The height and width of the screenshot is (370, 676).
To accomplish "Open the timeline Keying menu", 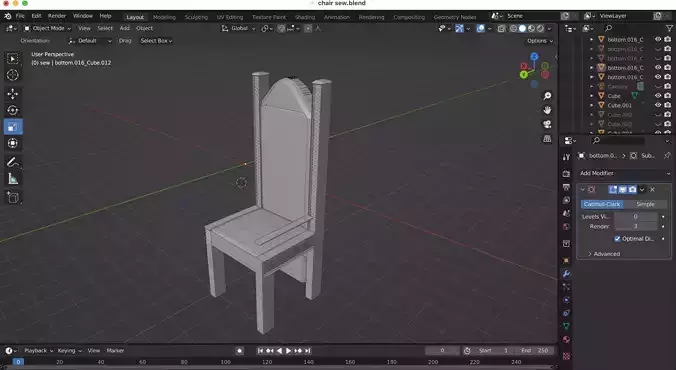I will tap(69, 351).
